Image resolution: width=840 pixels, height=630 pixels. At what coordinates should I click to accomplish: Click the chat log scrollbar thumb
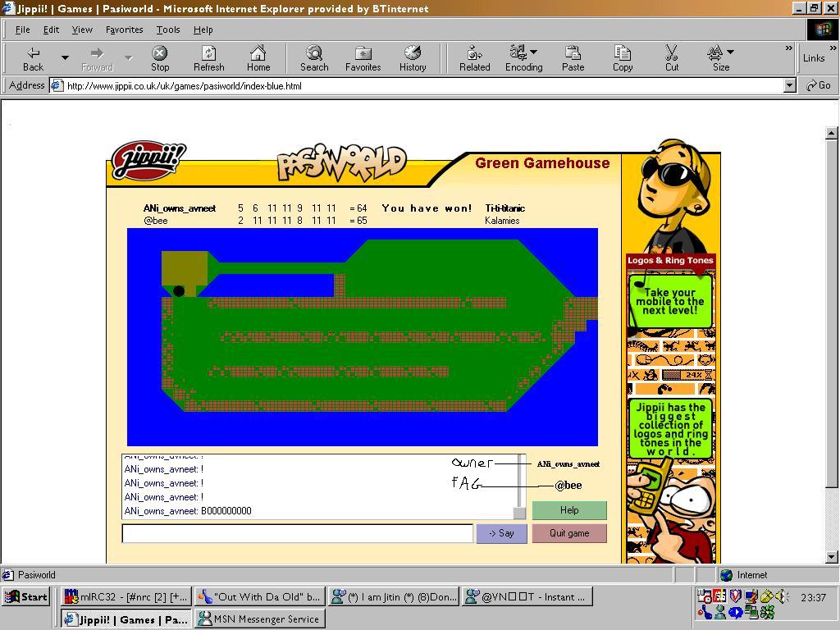click(519, 513)
